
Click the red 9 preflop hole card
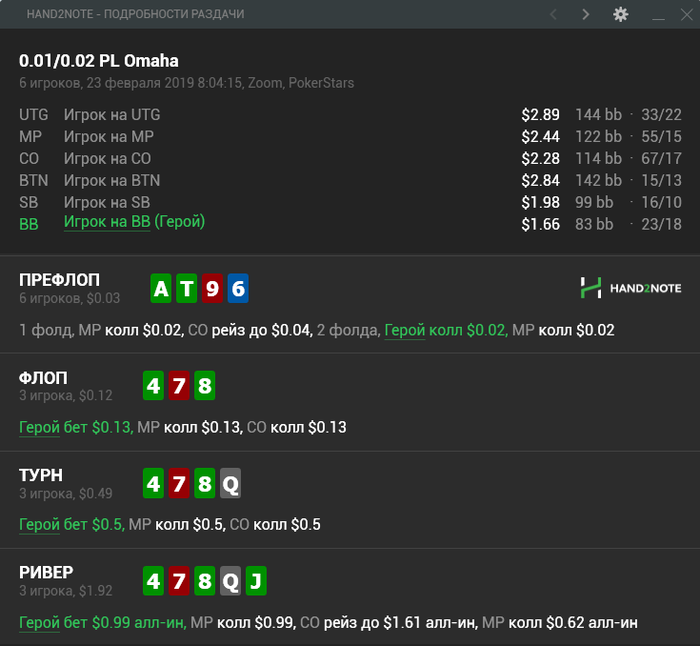pyautogui.click(x=212, y=288)
